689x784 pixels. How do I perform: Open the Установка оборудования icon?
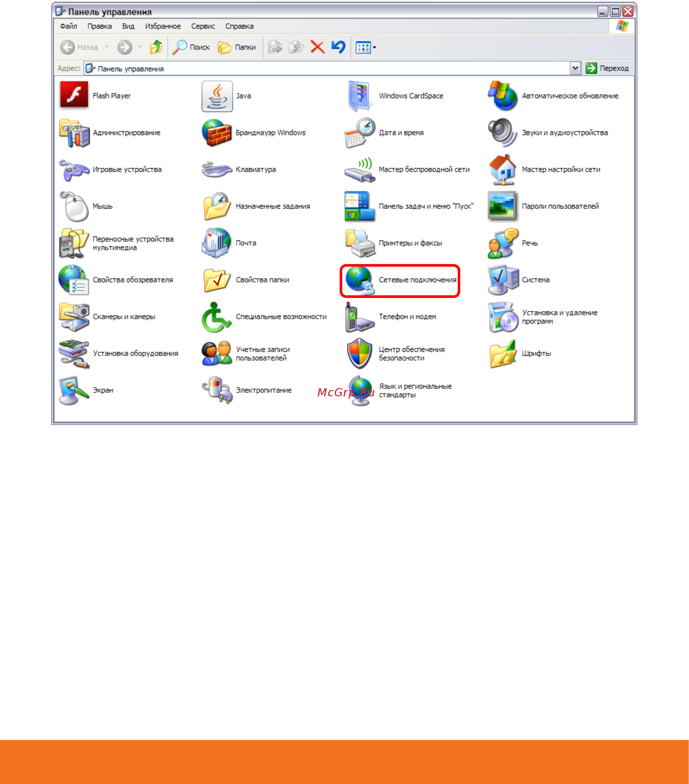point(74,354)
